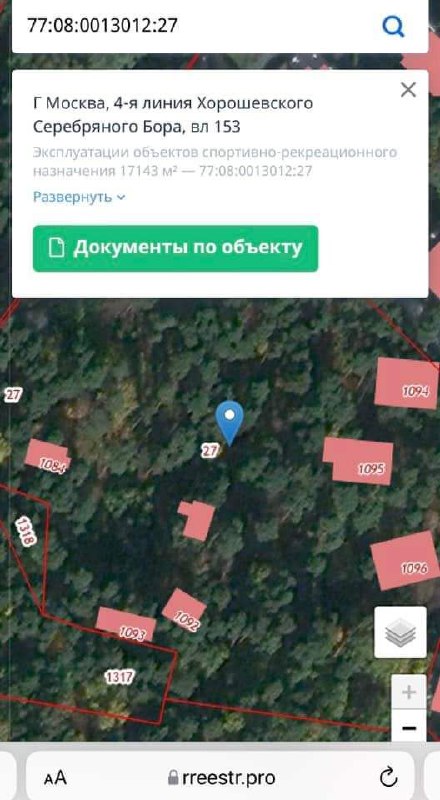Click the rreestr.pro address bar
Viewport: 440px width, 800px height.
pos(220,777)
